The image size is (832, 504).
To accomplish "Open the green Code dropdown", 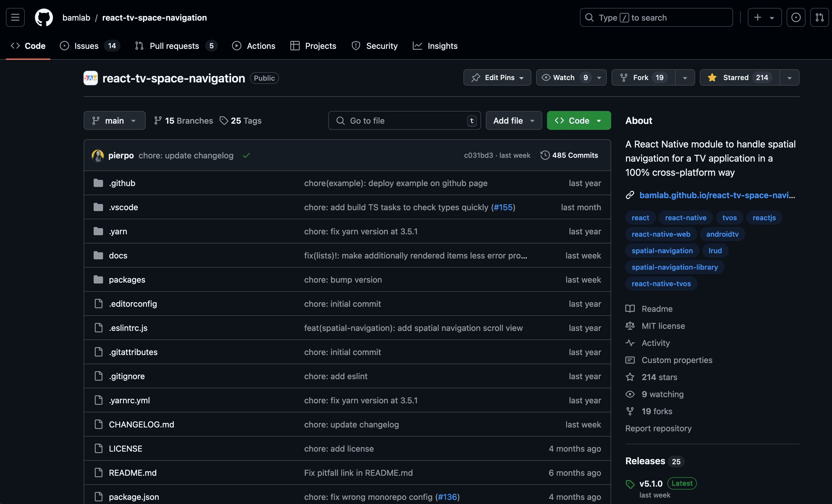I will point(579,120).
